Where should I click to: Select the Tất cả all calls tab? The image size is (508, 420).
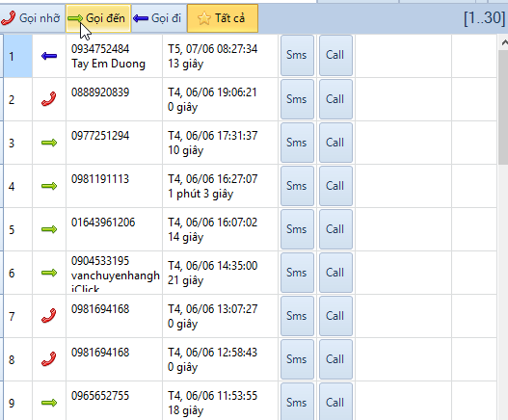(223, 18)
